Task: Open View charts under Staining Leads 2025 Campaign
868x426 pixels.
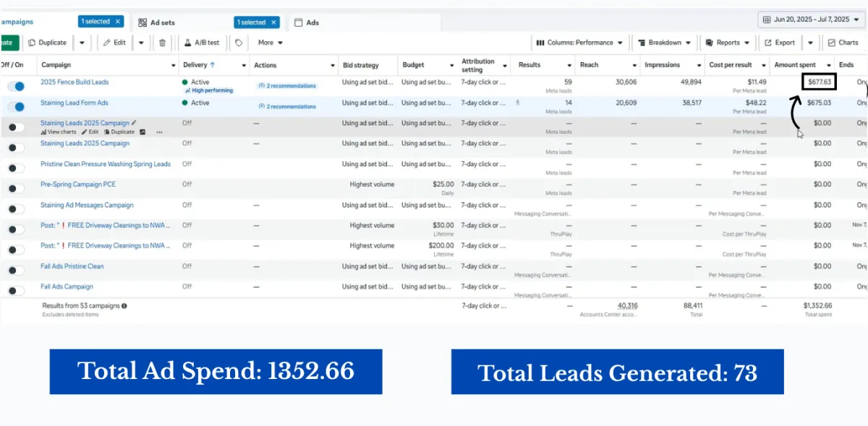Action: 59,132
